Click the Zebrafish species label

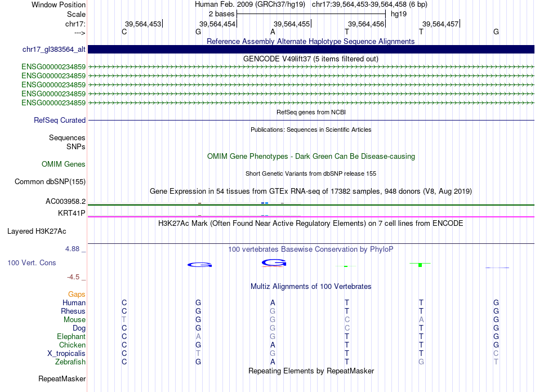(x=70, y=362)
